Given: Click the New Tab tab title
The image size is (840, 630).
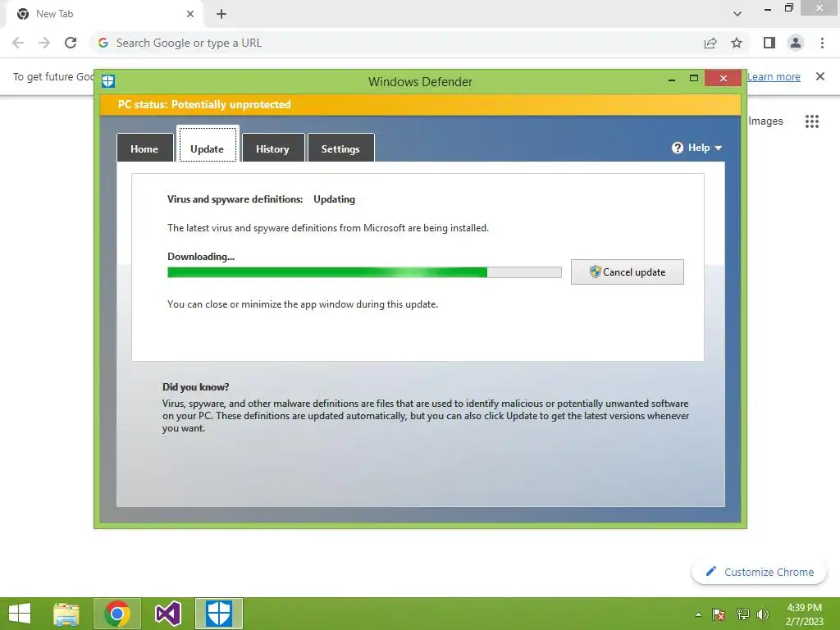Looking at the screenshot, I should point(55,14).
